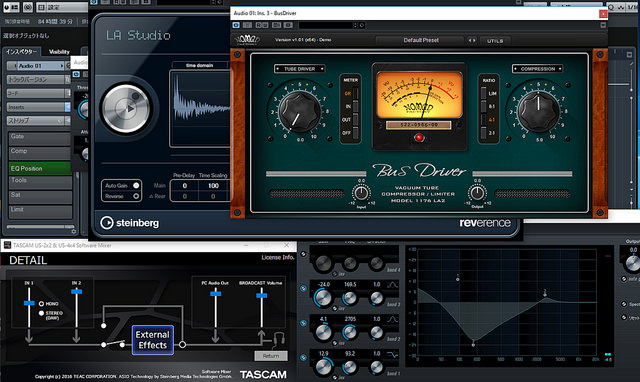Click the BusDriver Input gain knob
Image resolution: width=640 pixels, height=382 pixels.
(361, 193)
